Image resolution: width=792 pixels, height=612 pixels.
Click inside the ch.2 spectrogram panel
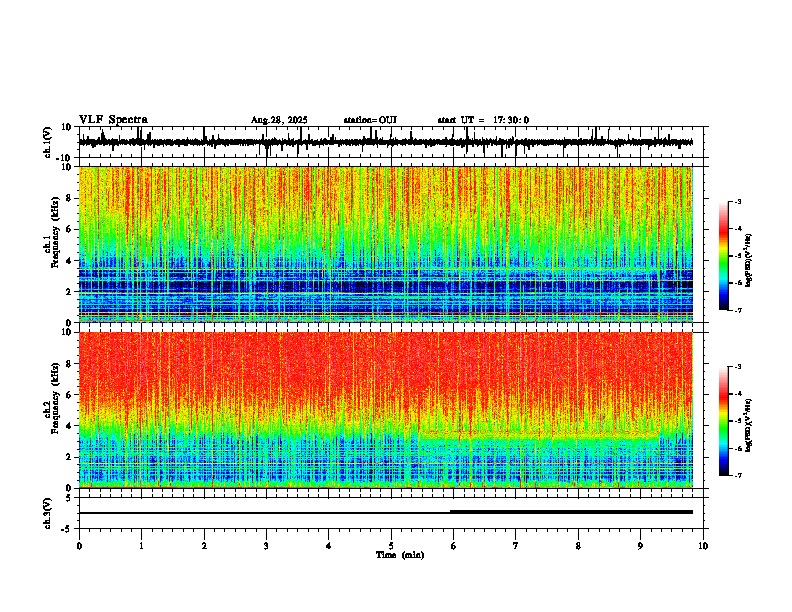click(391, 410)
